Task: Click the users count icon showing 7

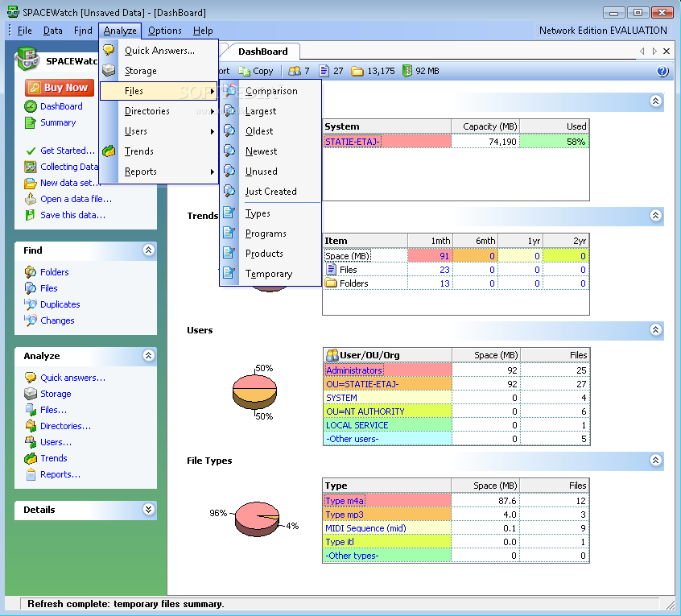Action: click(x=295, y=71)
